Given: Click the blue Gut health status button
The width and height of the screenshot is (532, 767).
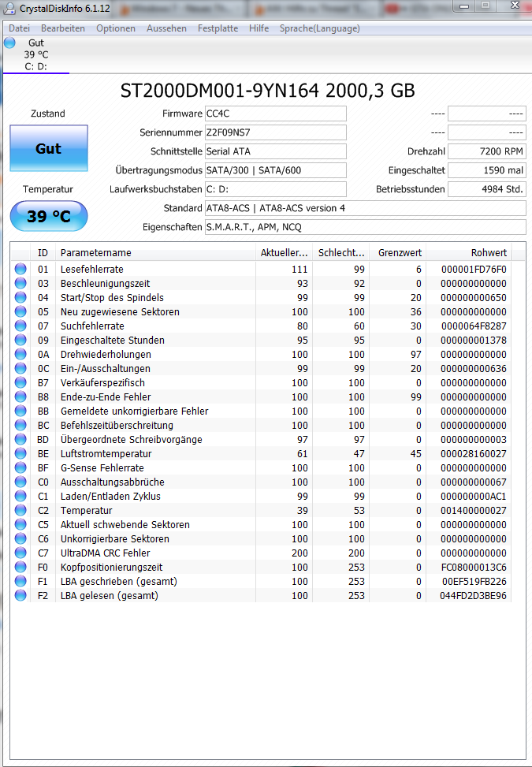Looking at the screenshot, I should coord(49,148).
